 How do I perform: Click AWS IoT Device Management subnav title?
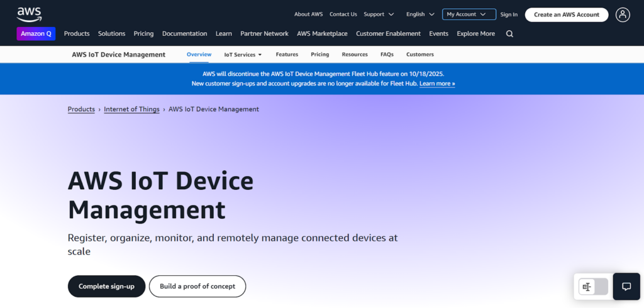(119, 55)
